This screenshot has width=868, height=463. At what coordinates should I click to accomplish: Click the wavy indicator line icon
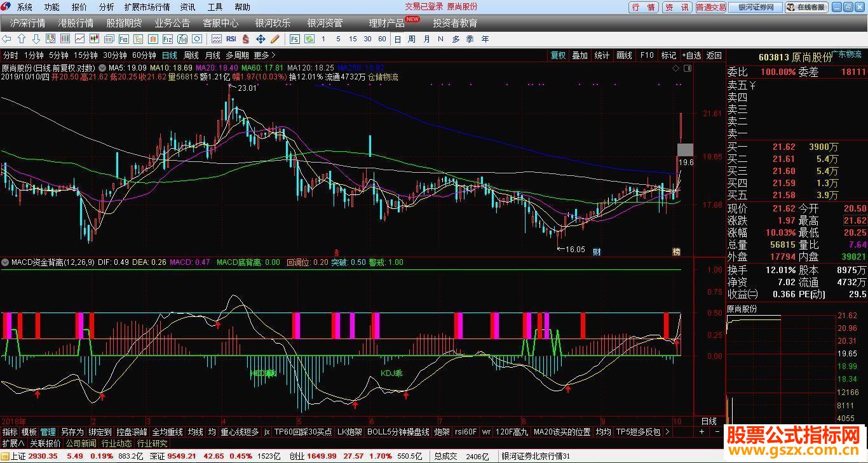(217, 39)
